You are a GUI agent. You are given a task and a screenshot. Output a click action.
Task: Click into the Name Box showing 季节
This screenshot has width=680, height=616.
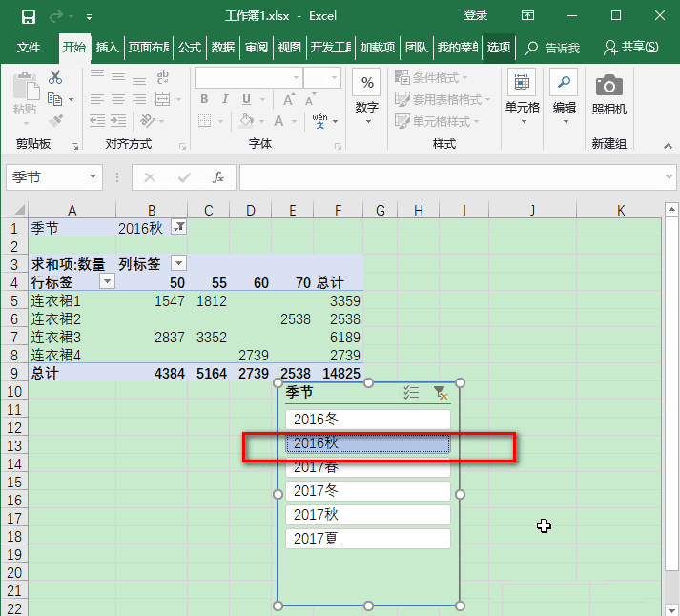click(46, 177)
